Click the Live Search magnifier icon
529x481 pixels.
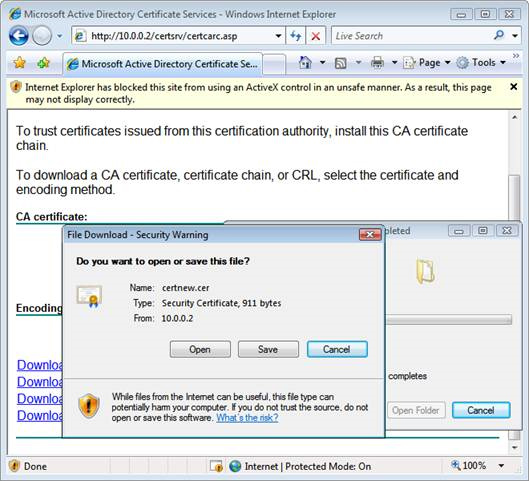pos(499,35)
